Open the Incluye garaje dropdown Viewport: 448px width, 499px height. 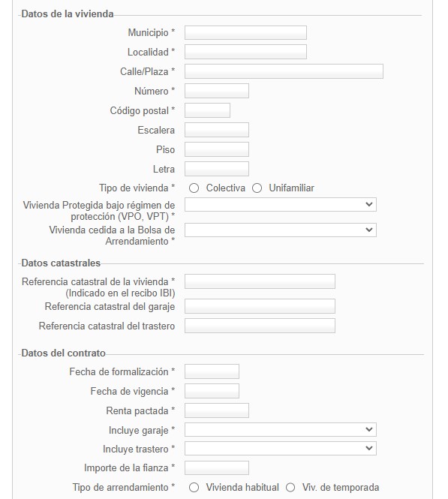coord(281,429)
